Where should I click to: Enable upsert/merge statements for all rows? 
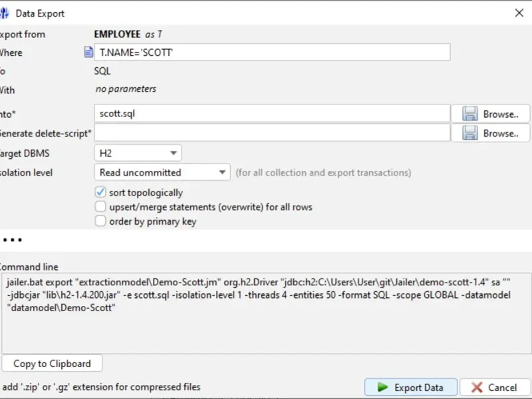(100, 207)
